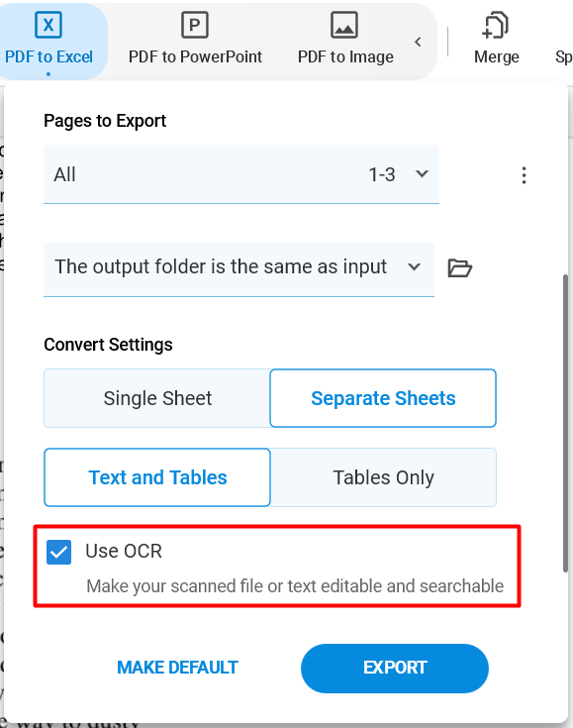Screen dimensions: 573x728
Task: Choose the PDF to Image icon
Action: (344, 25)
